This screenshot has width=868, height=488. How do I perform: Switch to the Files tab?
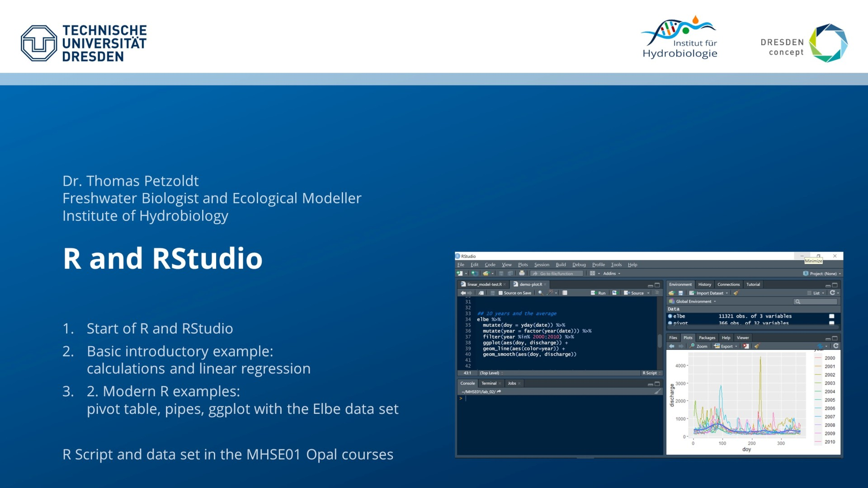[x=673, y=338]
